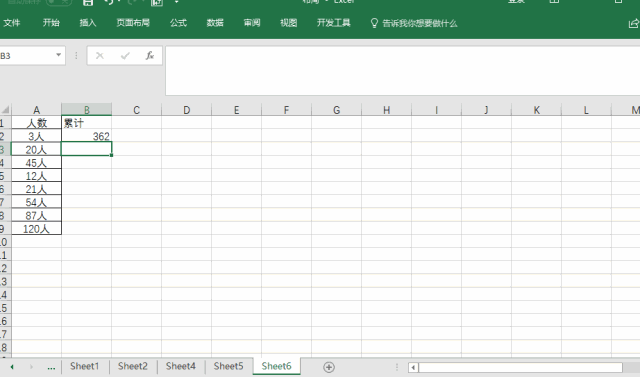Select column L header
Viewport: 640px width, 377px height.
[586, 110]
